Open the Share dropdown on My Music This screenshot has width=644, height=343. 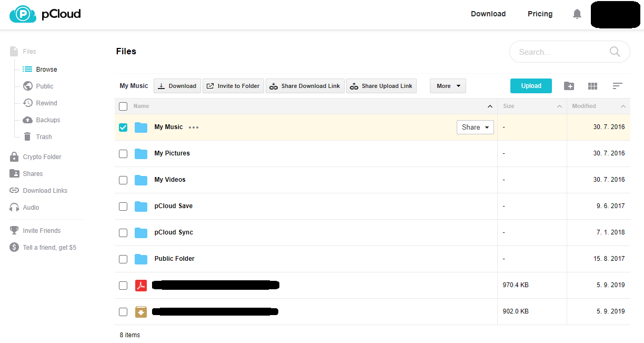point(475,127)
